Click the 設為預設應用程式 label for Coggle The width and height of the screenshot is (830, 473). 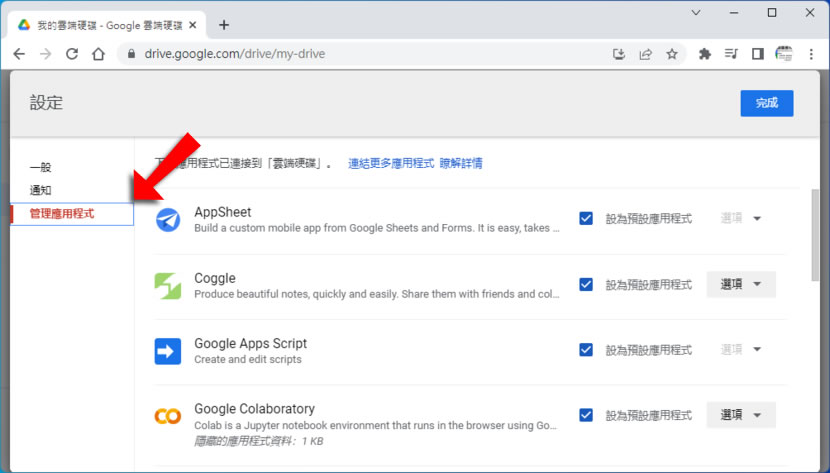click(648, 285)
